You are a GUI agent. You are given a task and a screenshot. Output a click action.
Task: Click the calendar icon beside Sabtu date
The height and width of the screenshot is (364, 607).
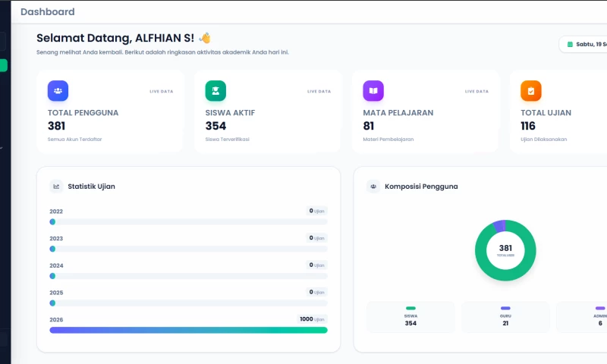(x=570, y=45)
